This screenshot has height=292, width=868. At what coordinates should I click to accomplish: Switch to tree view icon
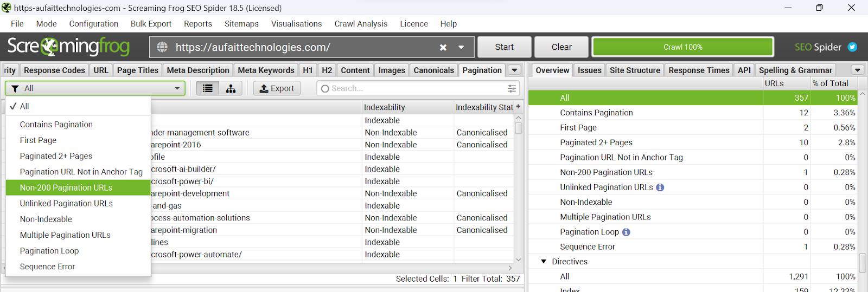(231, 88)
